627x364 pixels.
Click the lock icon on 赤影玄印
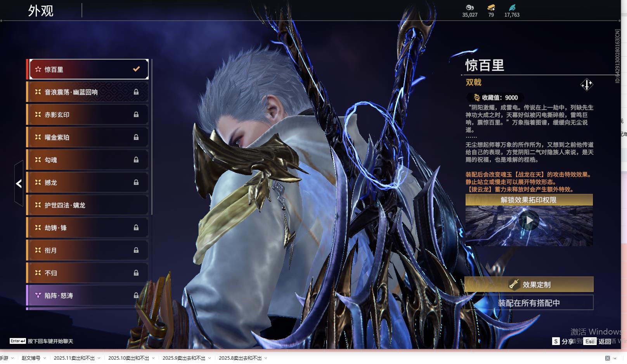click(136, 114)
